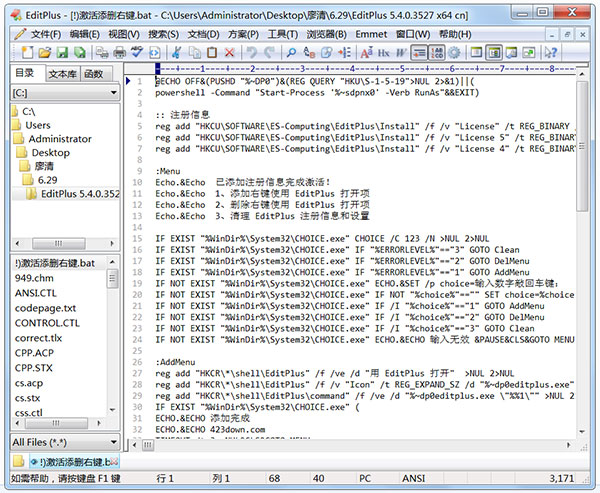Select the EditPlus 5.4.0.352 folder

click(73, 194)
